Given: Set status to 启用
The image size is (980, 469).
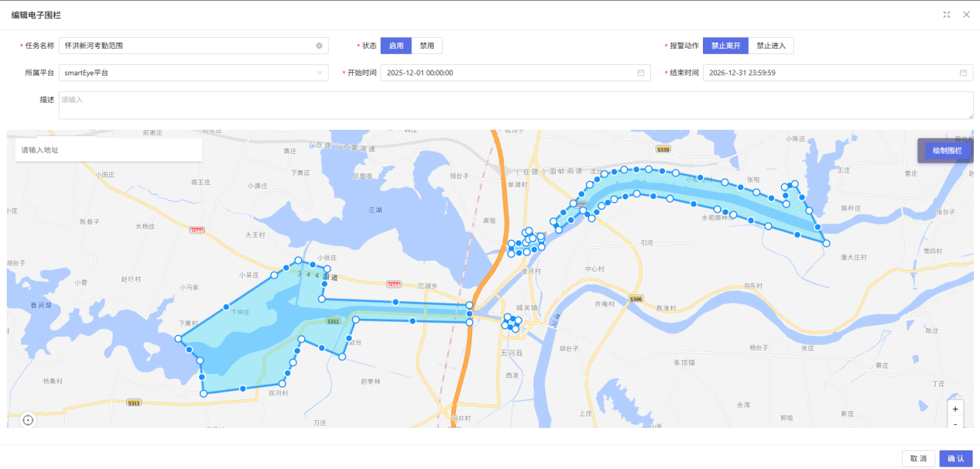Looking at the screenshot, I should (x=396, y=46).
